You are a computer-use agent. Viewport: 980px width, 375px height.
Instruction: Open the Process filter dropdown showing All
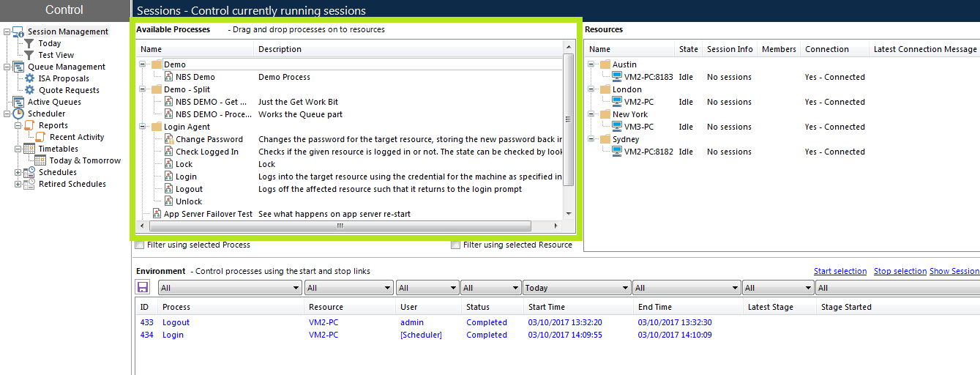point(230,288)
